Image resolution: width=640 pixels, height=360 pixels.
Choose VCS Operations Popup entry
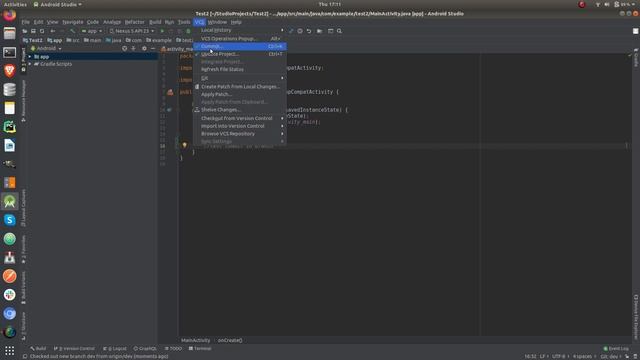(x=240, y=38)
